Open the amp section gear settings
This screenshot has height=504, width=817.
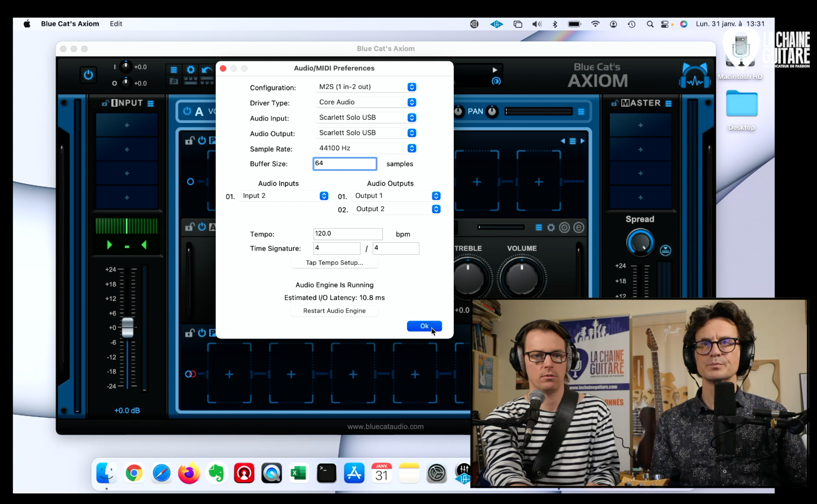(x=551, y=228)
